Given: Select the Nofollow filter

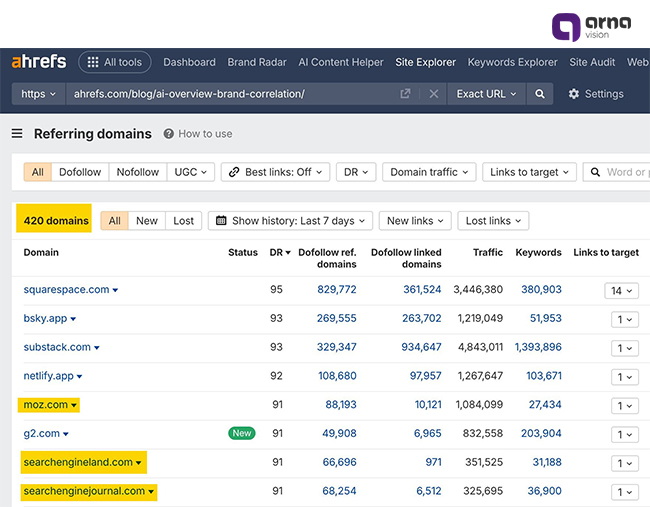Looking at the screenshot, I should [x=137, y=172].
